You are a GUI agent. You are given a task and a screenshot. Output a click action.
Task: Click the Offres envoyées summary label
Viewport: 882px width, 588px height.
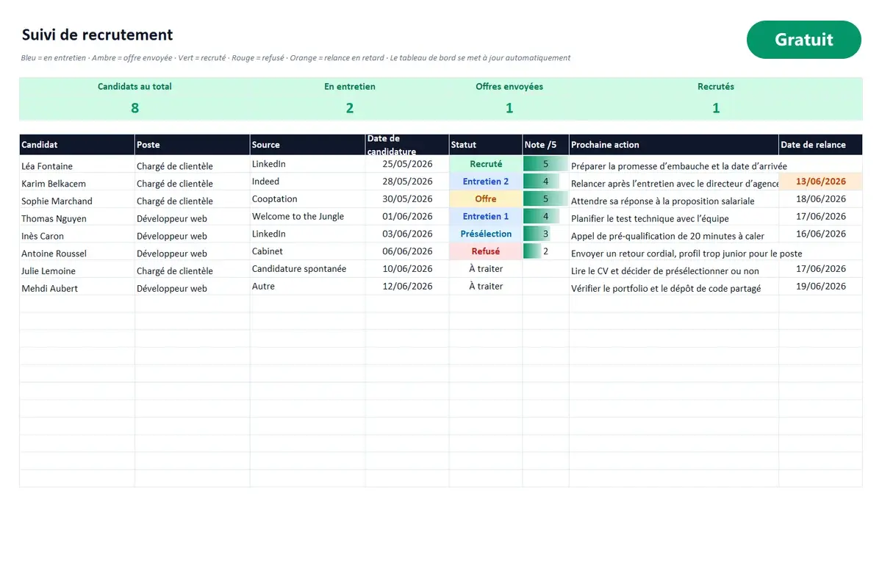click(509, 86)
